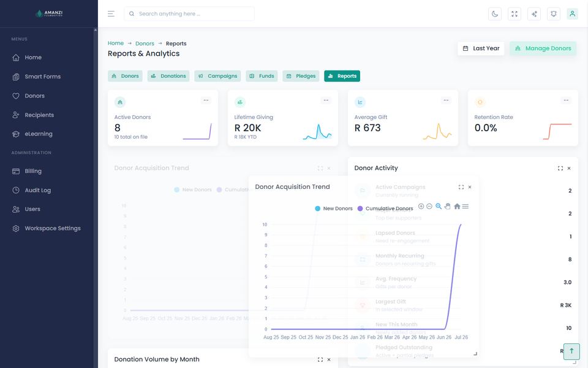The width and height of the screenshot is (588, 368).
Task: Expand the floating Donor Acquisition Trend panel
Action: (x=461, y=187)
